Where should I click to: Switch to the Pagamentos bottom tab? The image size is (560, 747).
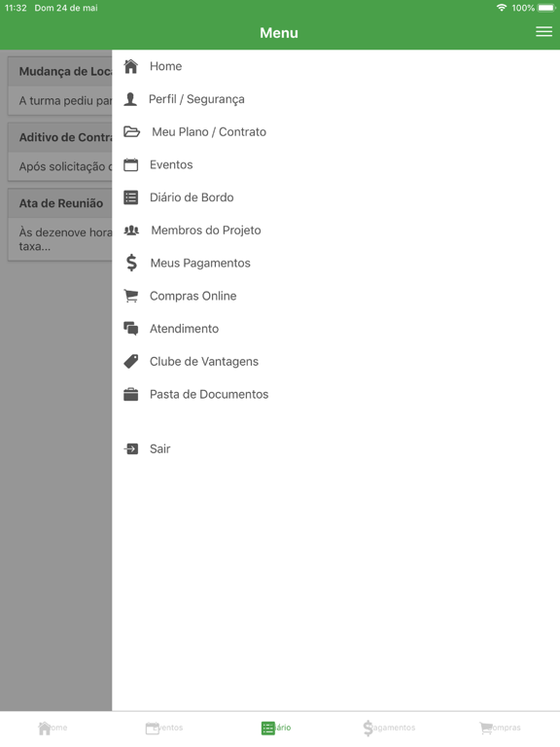click(389, 728)
